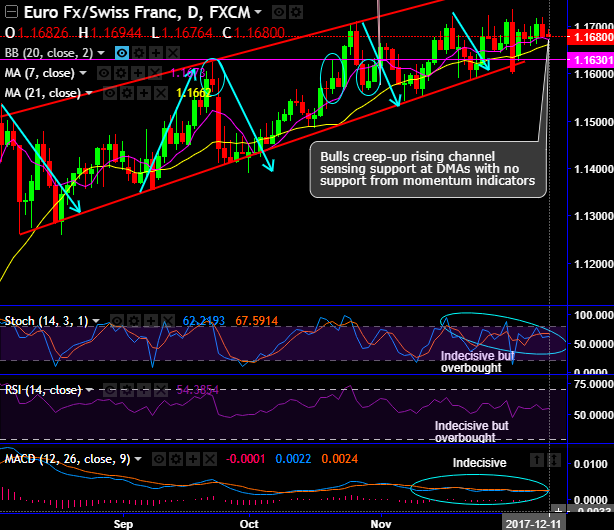
Task: Open the Stoch (14, 3, 1) dropdown arrow
Action: coord(96,321)
